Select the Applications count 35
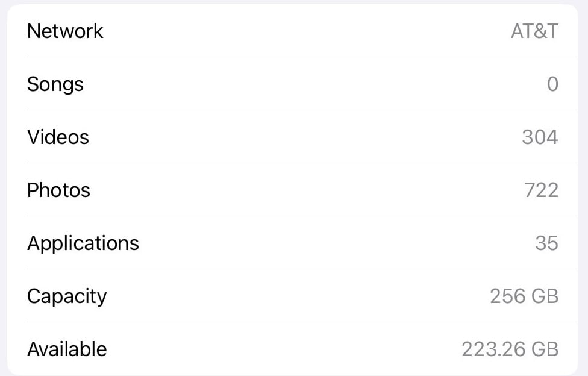Viewport: 588px width, 376px height. (546, 243)
